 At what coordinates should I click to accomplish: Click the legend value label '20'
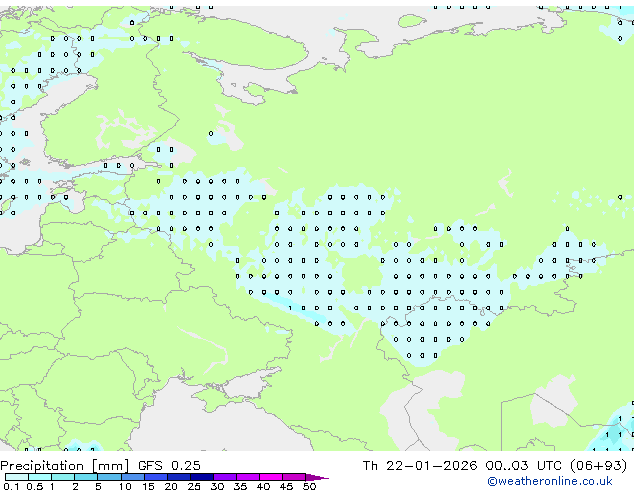171,486
